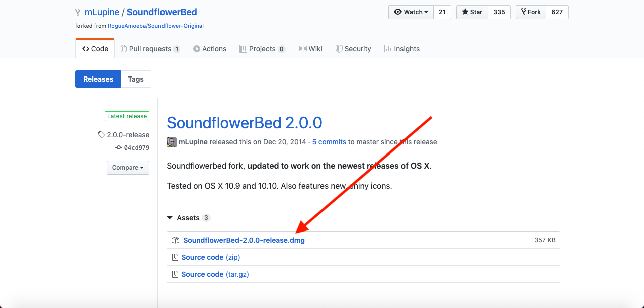The image size is (644, 308).
Task: Click the book icon on the Wiki tab
Action: click(x=303, y=49)
